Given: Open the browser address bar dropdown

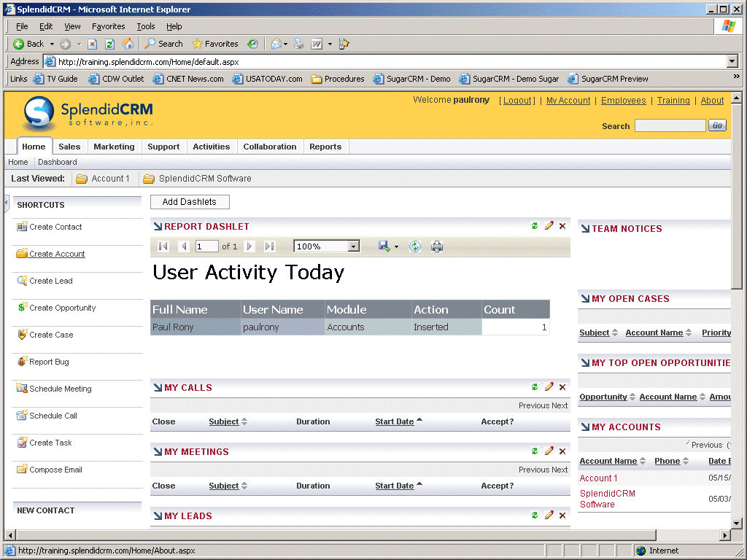Looking at the screenshot, I should click(732, 62).
